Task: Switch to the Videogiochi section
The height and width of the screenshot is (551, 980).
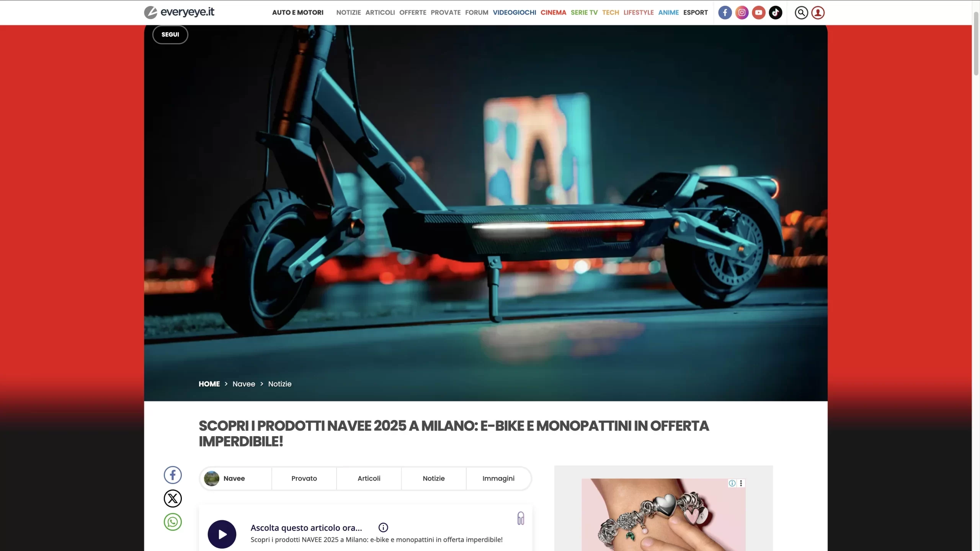Action: (x=514, y=13)
